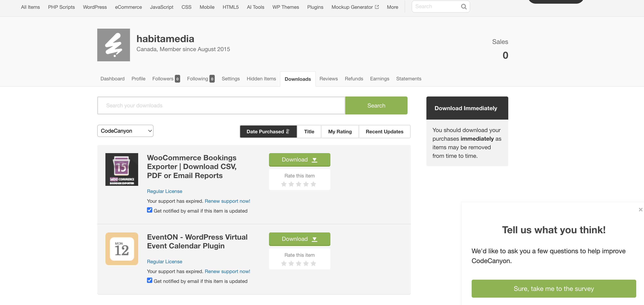Screen dimensions: 644x305
Task: Open Regular License for EventON plugin
Action: pos(165,262)
